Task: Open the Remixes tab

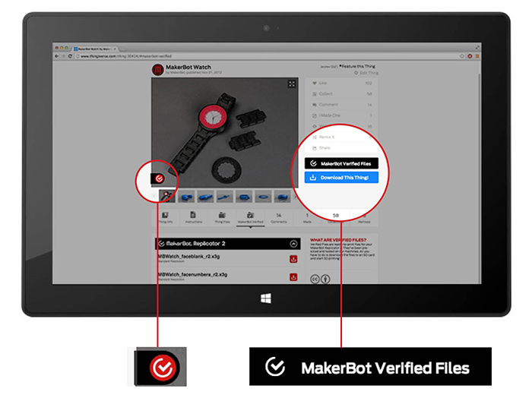Action: (x=364, y=217)
